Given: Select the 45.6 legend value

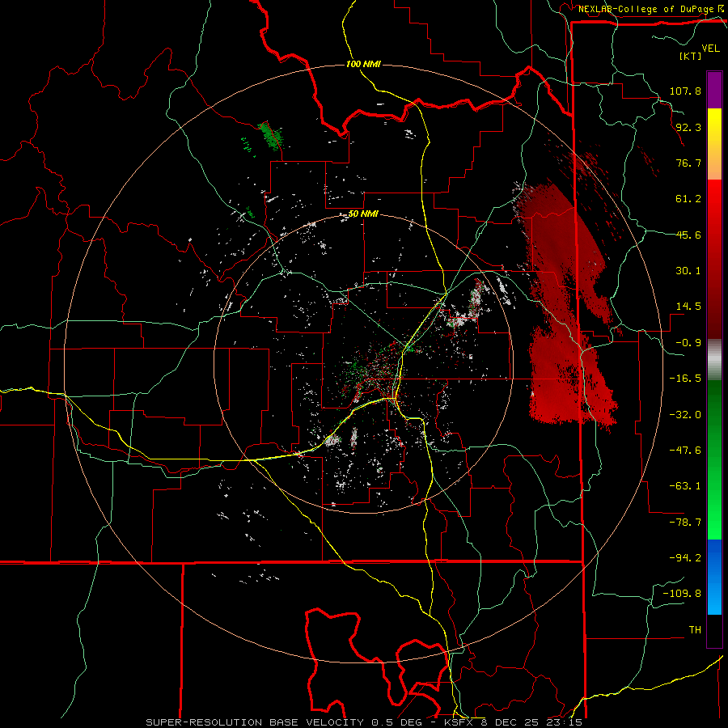Looking at the screenshot, I should (x=688, y=235).
